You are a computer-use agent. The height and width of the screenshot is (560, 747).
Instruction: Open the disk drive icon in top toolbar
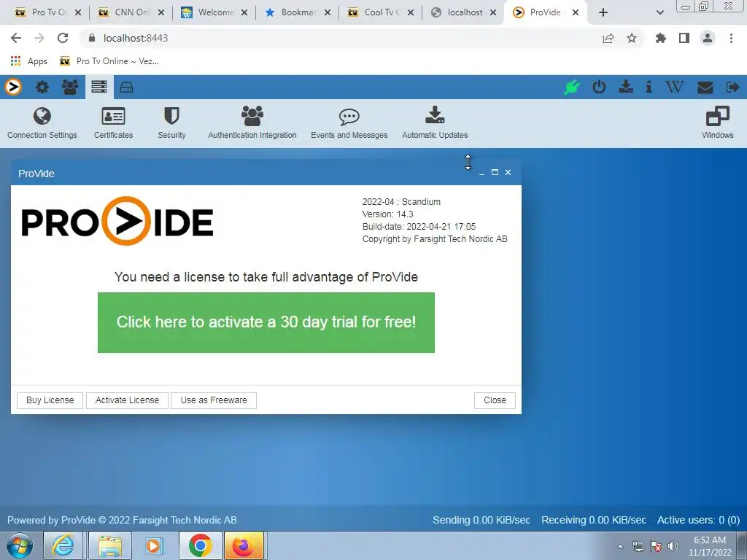[126, 87]
